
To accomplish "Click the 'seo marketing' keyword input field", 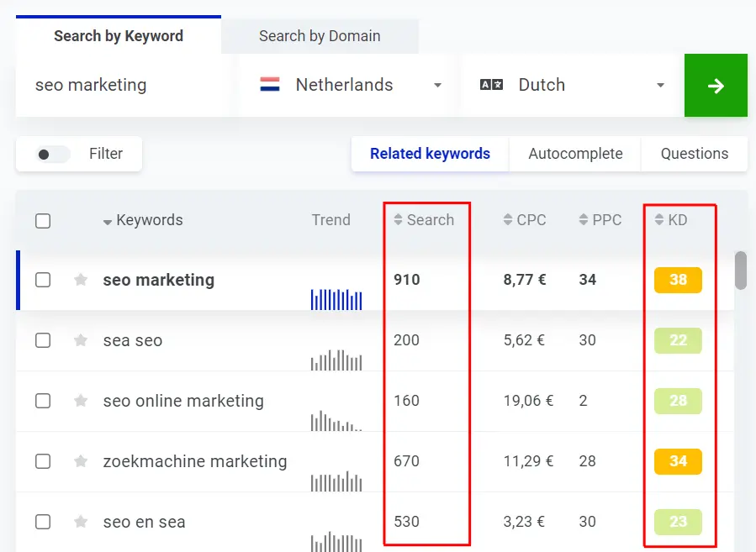I will [x=122, y=86].
